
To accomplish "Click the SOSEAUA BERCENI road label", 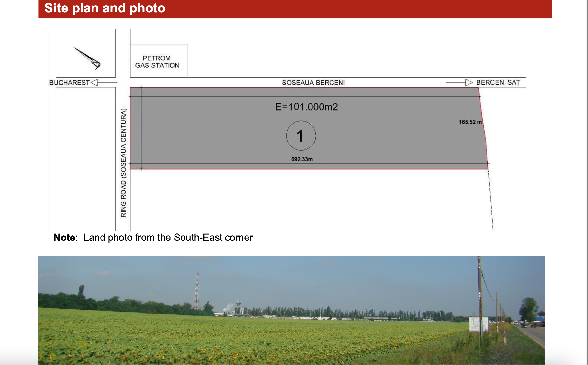I will [313, 83].
